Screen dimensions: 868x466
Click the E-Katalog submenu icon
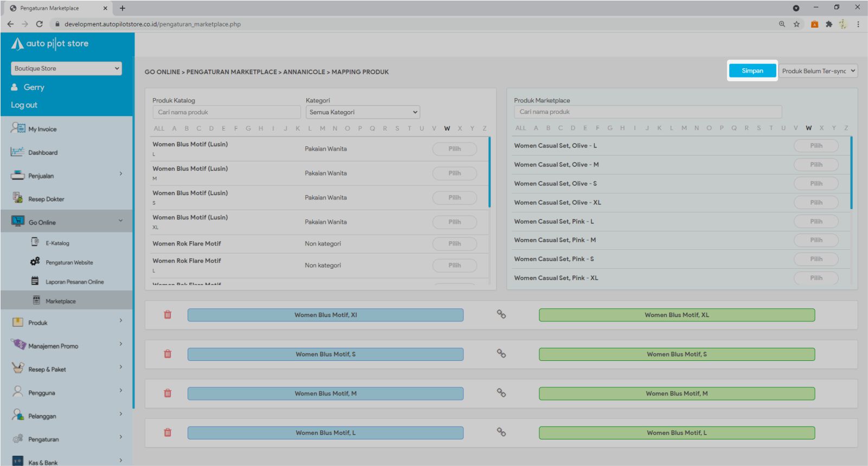click(35, 242)
